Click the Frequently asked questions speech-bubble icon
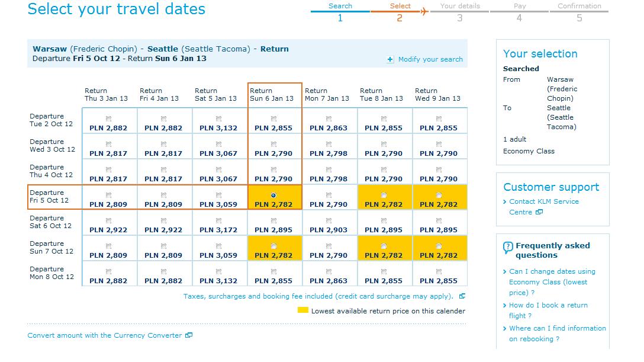The image size is (644, 362). (508, 248)
